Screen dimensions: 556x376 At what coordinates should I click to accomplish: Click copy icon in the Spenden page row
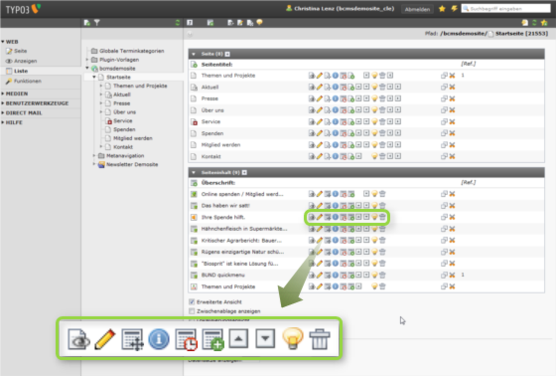(444, 133)
